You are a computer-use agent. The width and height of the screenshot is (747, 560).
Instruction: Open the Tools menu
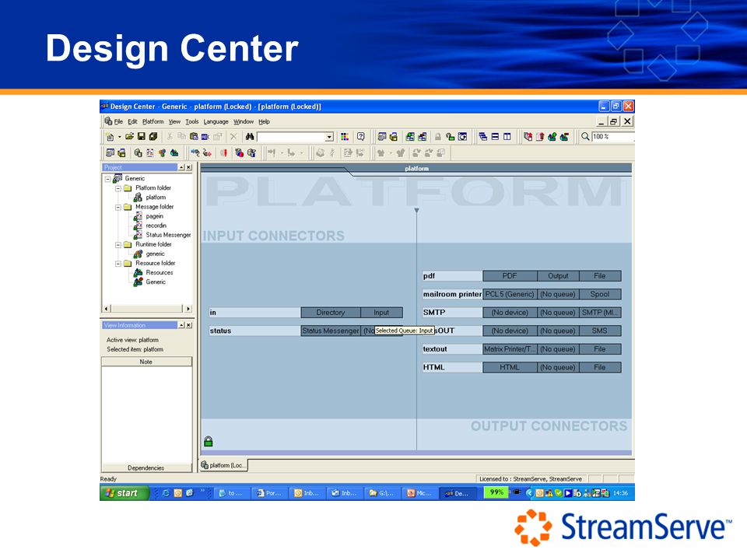pyautogui.click(x=192, y=122)
